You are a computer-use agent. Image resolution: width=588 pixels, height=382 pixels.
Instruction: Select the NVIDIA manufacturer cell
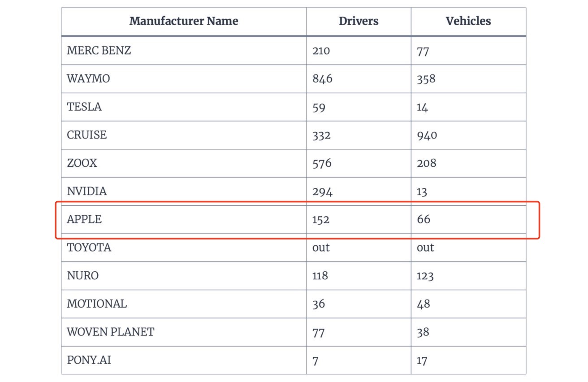coord(87,191)
